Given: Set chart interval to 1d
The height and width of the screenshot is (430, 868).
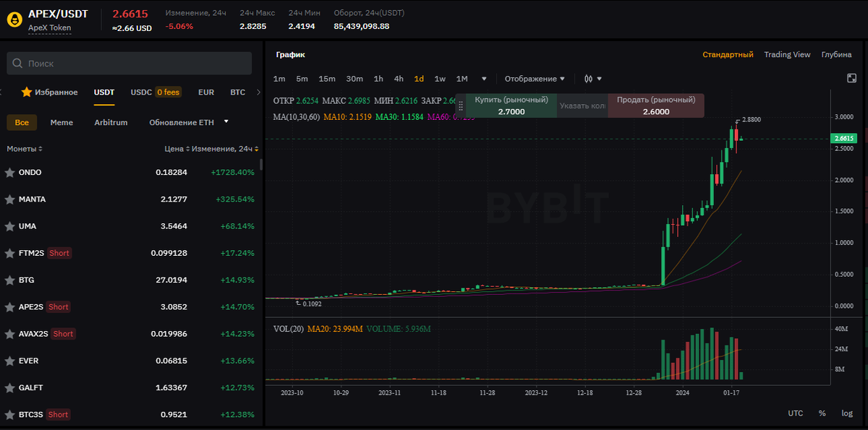Looking at the screenshot, I should (x=419, y=79).
